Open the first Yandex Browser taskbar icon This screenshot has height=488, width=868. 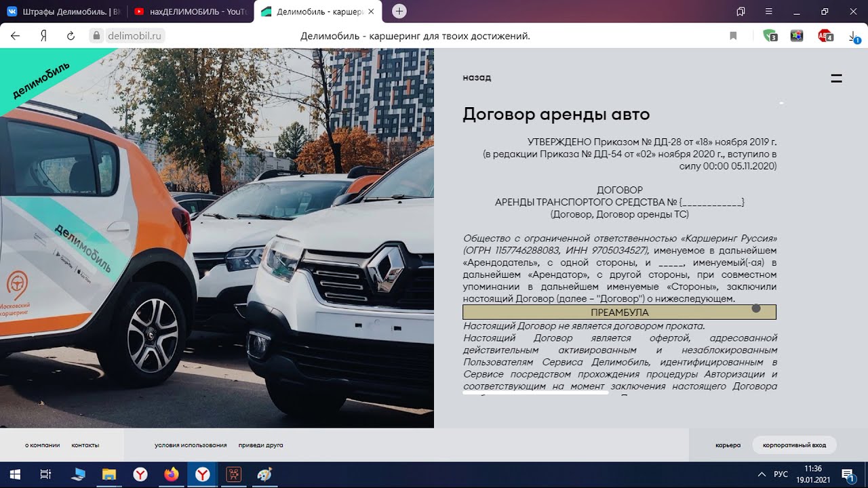pyautogui.click(x=140, y=475)
